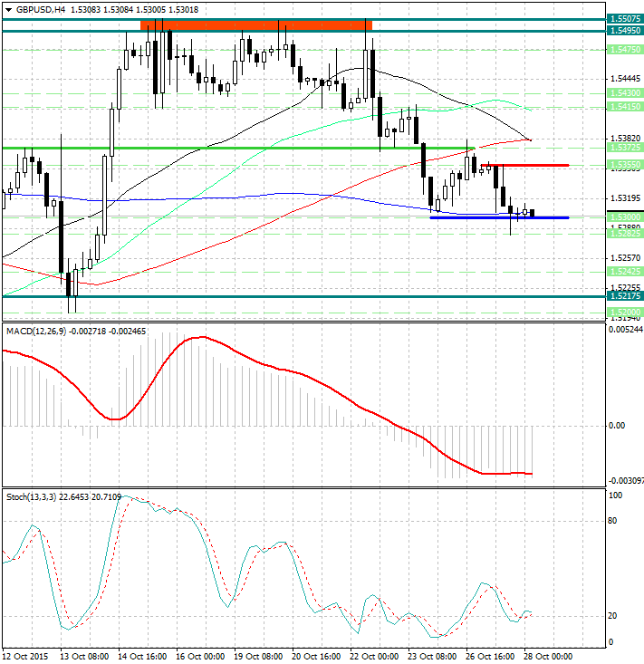Select the orange resistance zone rectangle at top
Viewport: 644px width, 664px height.
(x=256, y=25)
